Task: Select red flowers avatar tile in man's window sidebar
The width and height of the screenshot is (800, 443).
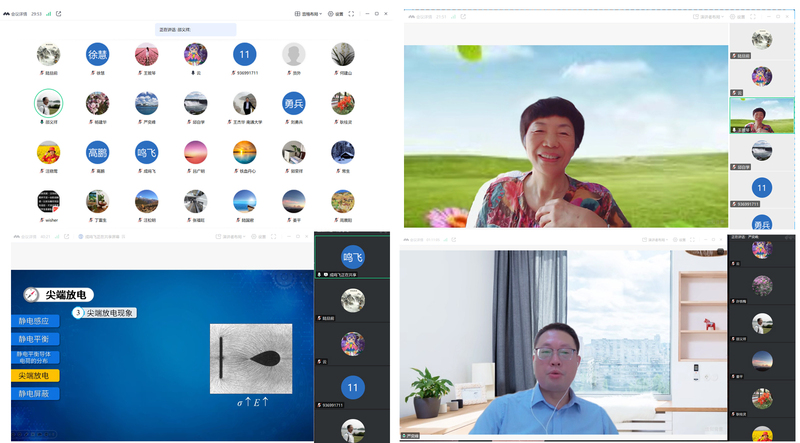Action: 762,398
